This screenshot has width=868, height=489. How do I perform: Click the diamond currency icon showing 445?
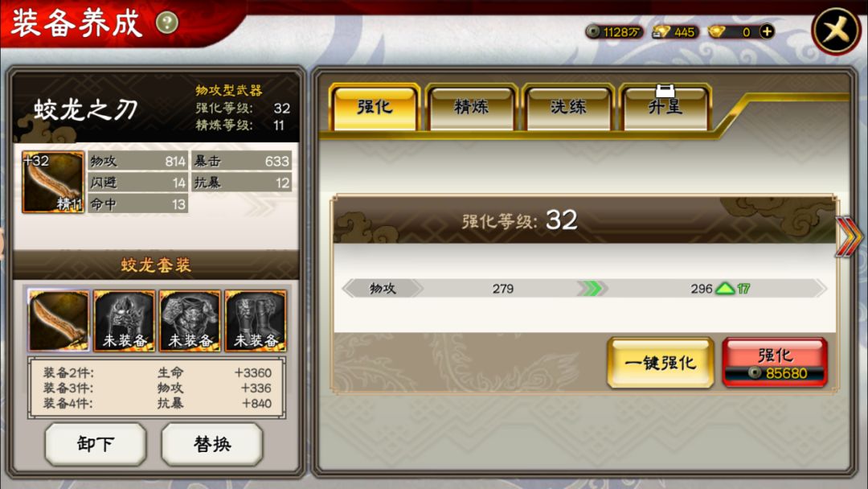661,31
